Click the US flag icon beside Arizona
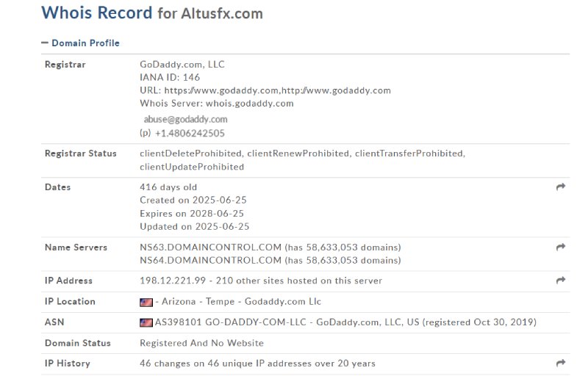This screenshot has width=588, height=376. pos(146,302)
